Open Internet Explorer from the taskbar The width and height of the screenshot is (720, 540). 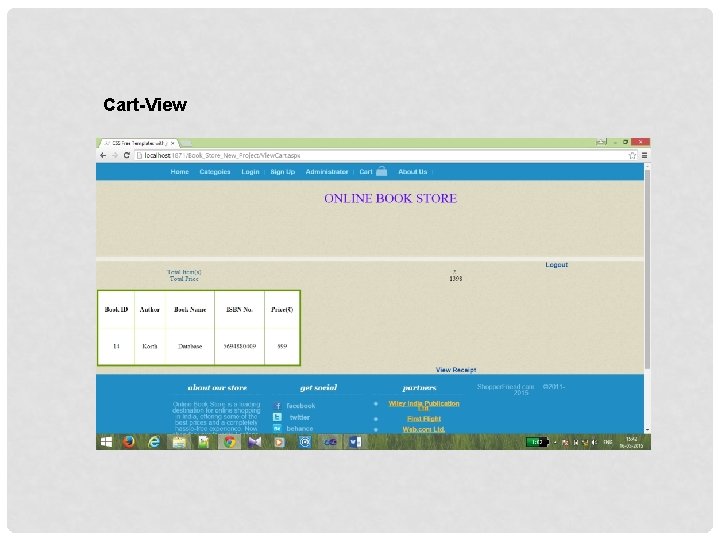point(154,442)
